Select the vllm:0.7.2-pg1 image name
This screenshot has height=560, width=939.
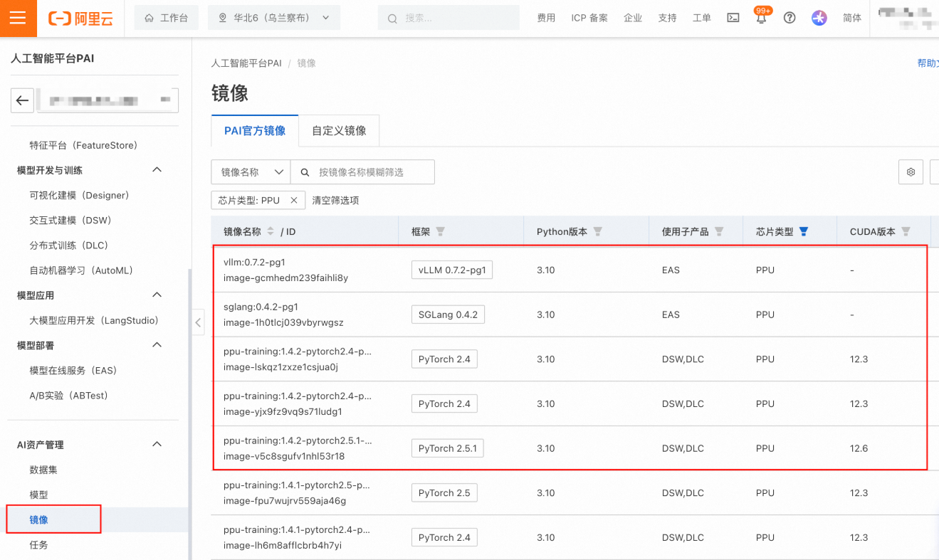254,262
